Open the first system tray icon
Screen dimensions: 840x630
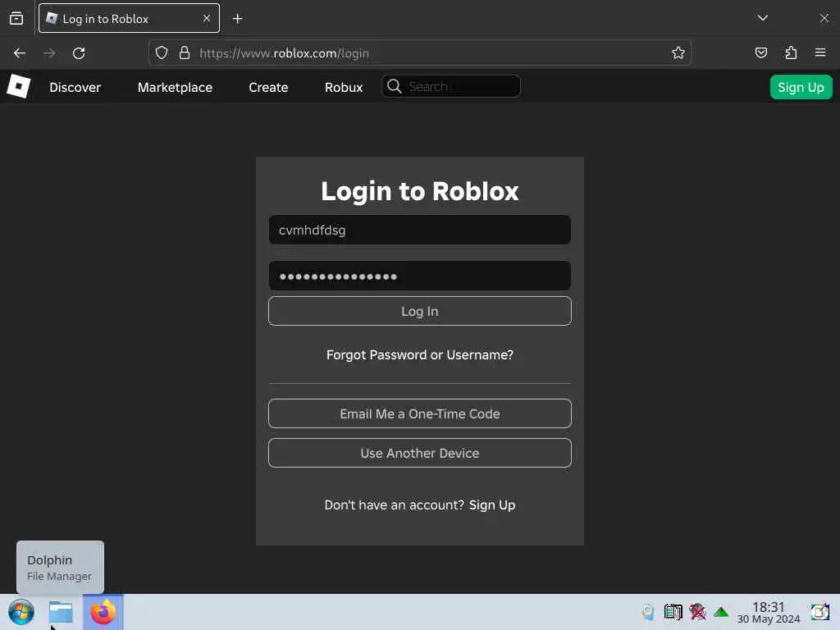pos(648,612)
